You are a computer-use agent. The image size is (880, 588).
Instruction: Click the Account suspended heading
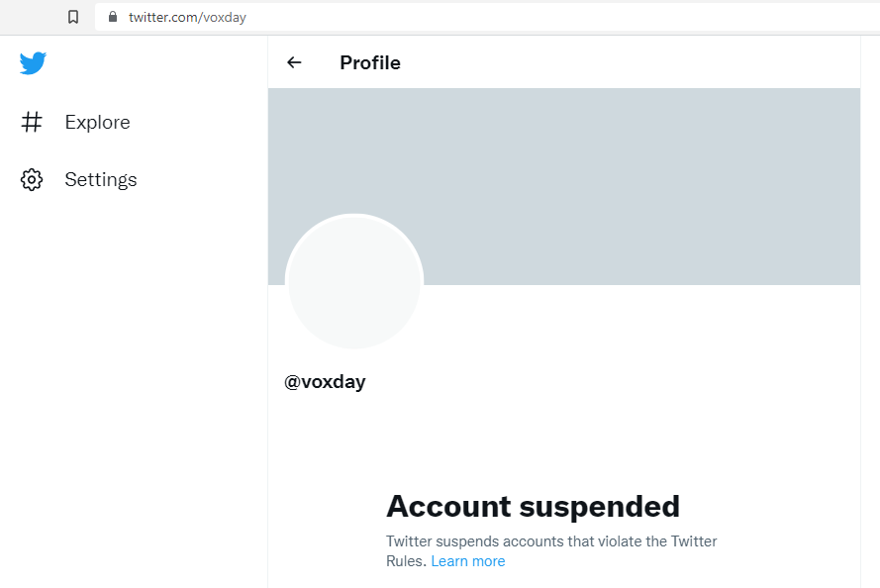click(x=534, y=506)
